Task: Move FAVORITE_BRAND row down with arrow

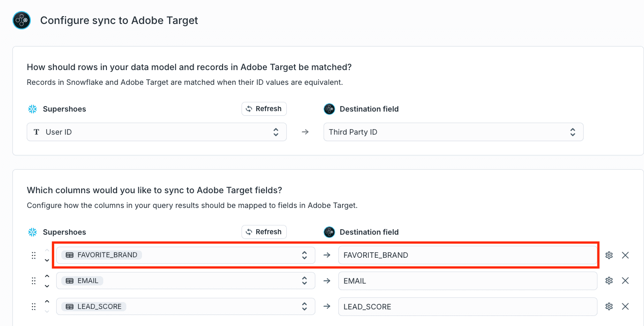Action: (47, 260)
